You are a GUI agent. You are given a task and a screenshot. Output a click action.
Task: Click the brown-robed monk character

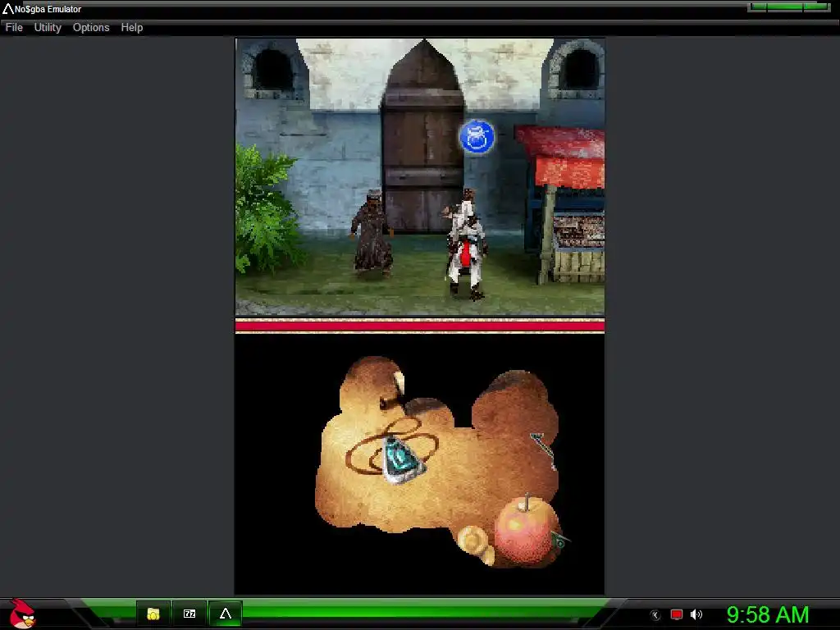click(372, 233)
